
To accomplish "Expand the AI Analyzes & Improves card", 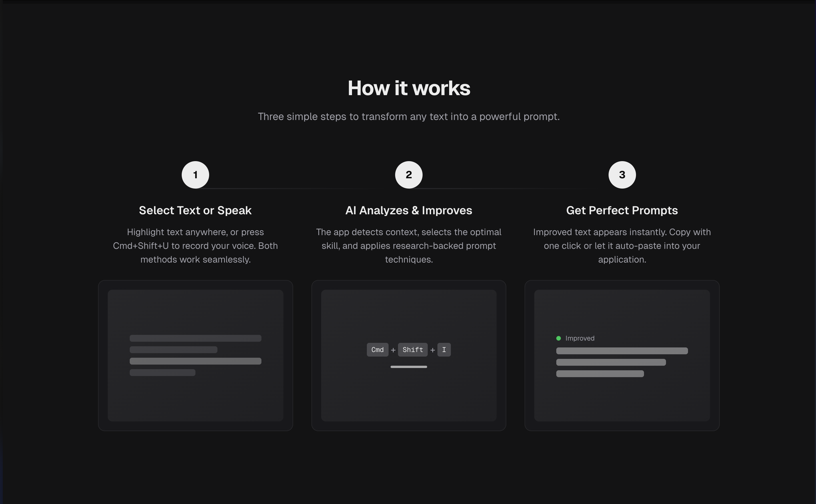I will pos(409,356).
